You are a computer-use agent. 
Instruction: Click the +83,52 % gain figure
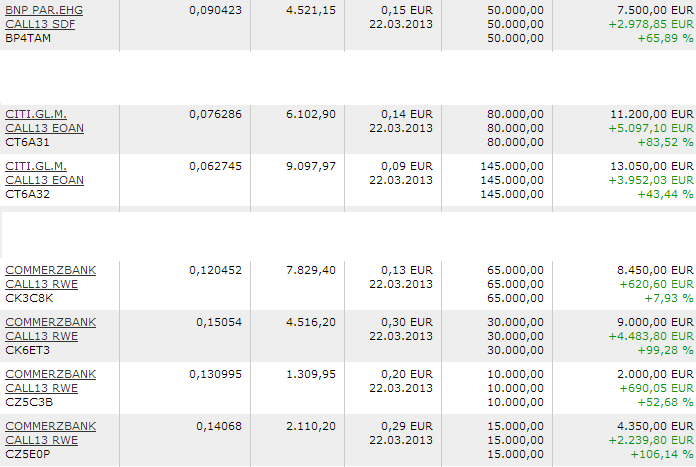tap(665, 141)
